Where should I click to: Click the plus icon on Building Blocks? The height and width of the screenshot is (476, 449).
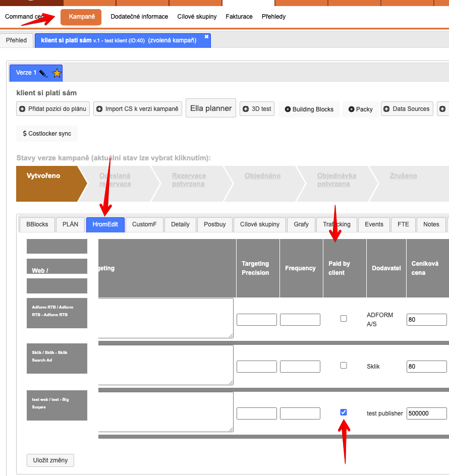tap(288, 109)
